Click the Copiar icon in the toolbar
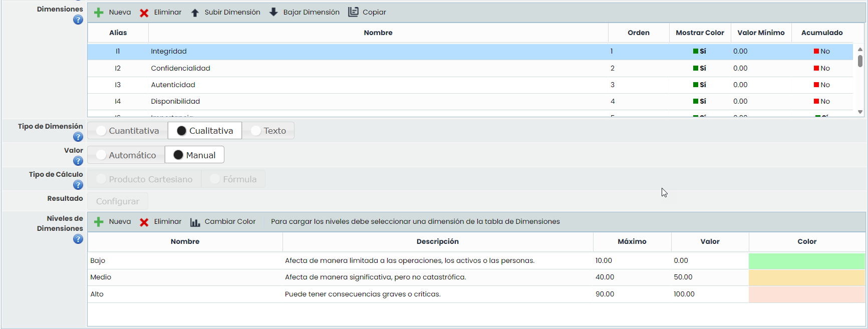This screenshot has height=329, width=868. click(353, 12)
